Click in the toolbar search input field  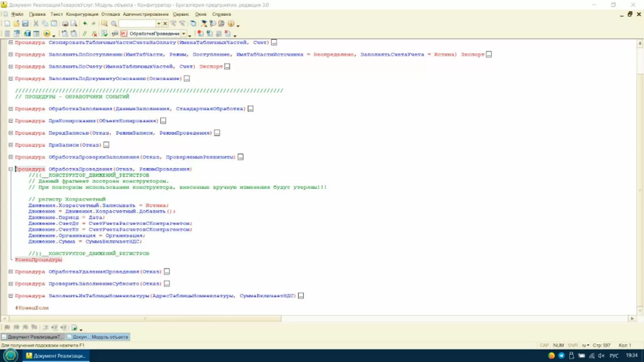(x=137, y=24)
